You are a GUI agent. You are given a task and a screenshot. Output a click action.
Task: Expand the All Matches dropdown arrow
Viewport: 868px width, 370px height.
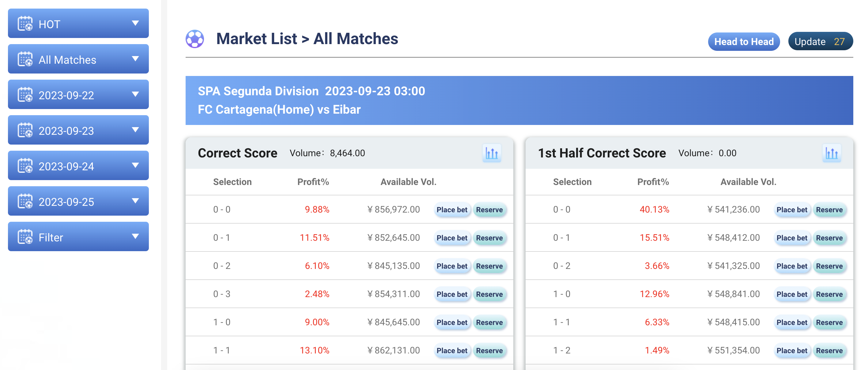coord(135,59)
